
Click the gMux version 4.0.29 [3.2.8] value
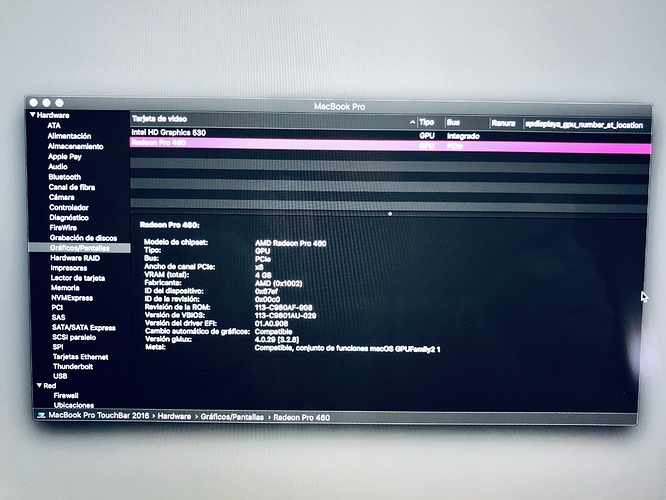pyautogui.click(x=277, y=339)
